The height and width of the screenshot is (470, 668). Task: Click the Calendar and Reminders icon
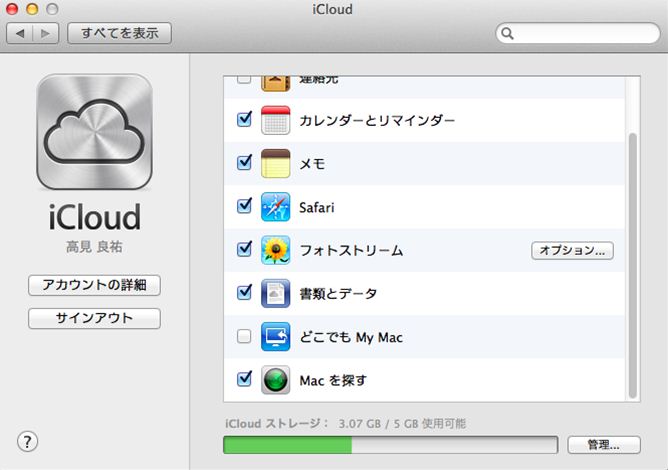[275, 120]
